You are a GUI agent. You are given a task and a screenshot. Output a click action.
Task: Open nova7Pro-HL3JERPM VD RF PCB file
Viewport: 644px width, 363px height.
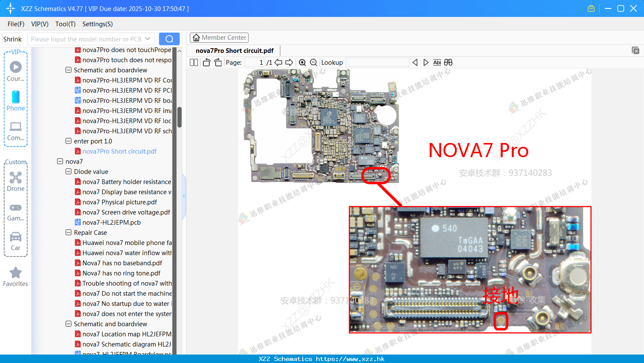(x=123, y=91)
